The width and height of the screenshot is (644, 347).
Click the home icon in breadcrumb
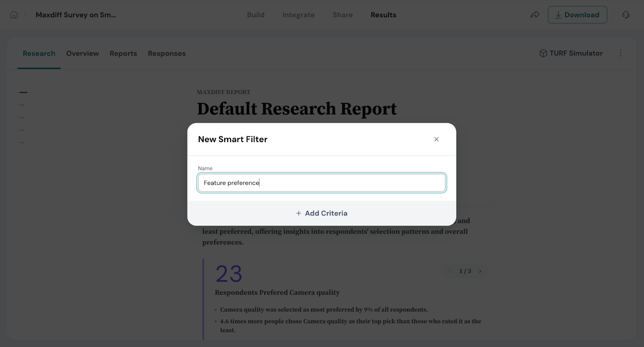(x=14, y=15)
